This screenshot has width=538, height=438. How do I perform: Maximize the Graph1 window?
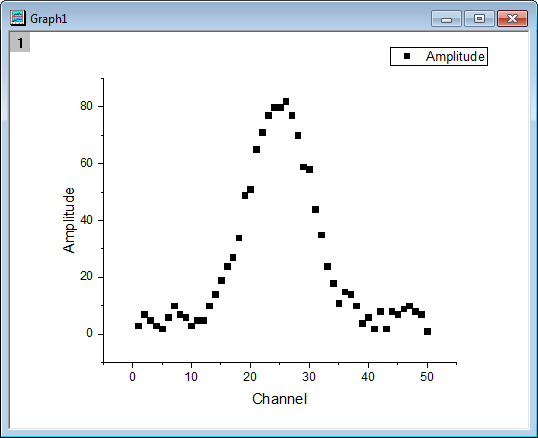(x=479, y=19)
